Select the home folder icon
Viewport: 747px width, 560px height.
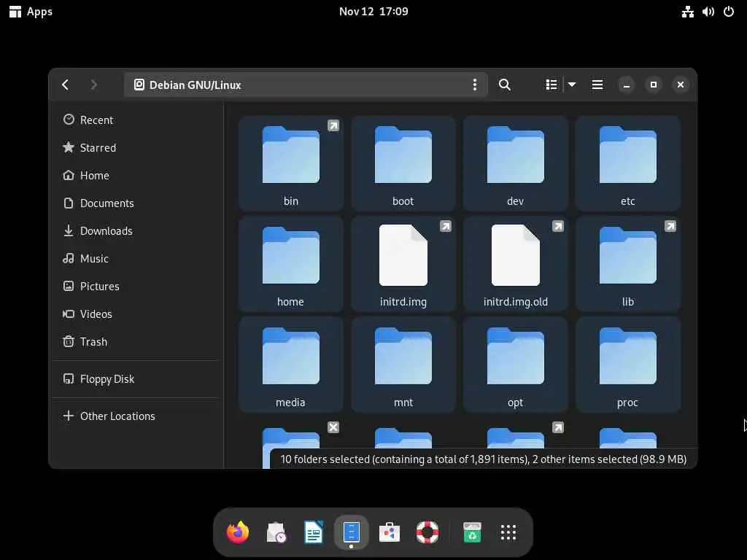pyautogui.click(x=290, y=255)
